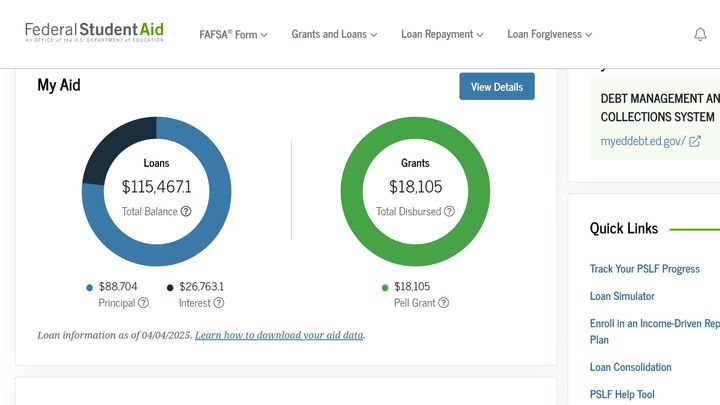The height and width of the screenshot is (405, 720).
Task: Click the green Pell Grant legend dot
Action: (385, 287)
